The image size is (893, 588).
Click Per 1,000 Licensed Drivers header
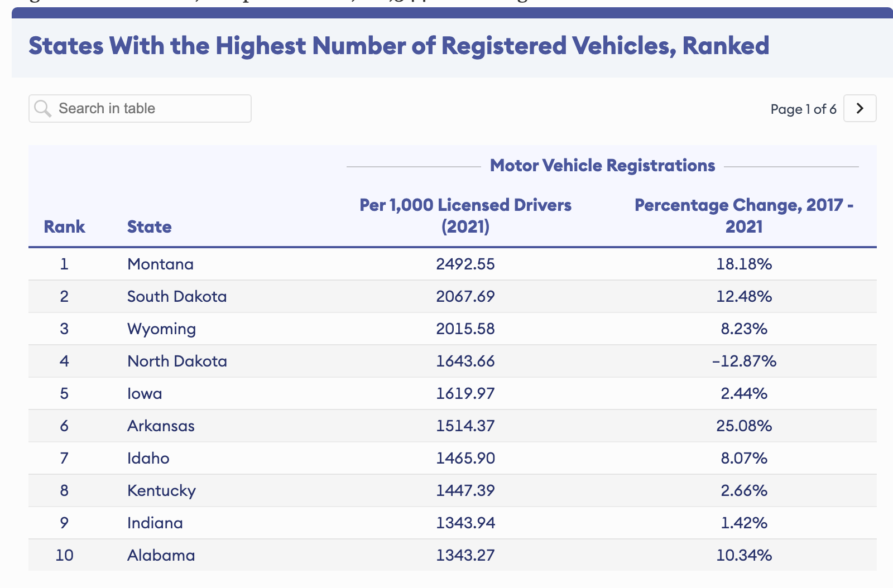pyautogui.click(x=465, y=215)
